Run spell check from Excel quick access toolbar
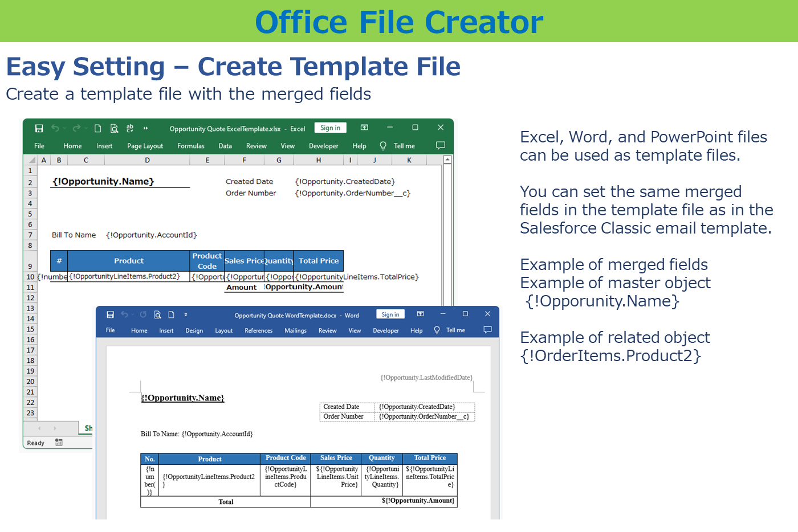Image resolution: width=798 pixels, height=532 pixels. 129,128
